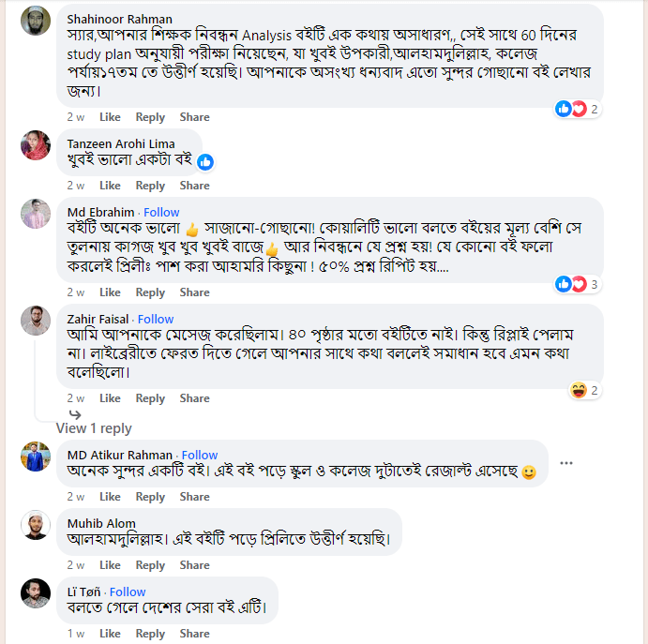The height and width of the screenshot is (644, 648).
Task: Click the 2 w timestamp on Tanzeen's comment
Action: [x=75, y=186]
